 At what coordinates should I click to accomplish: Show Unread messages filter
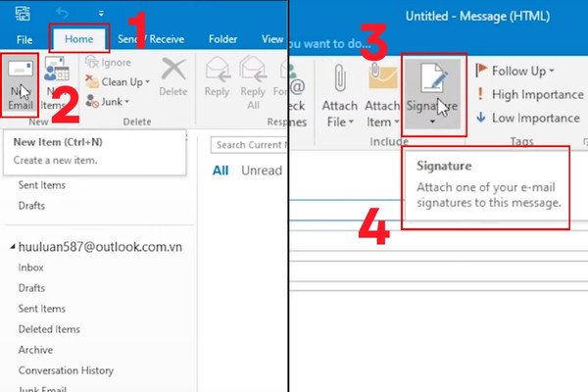[262, 171]
